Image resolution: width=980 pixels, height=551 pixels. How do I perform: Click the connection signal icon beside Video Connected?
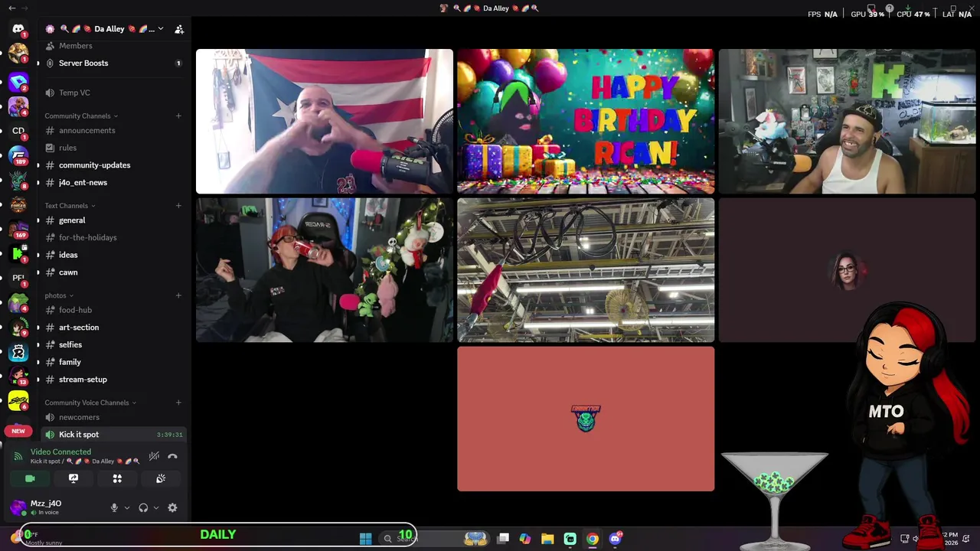(18, 456)
